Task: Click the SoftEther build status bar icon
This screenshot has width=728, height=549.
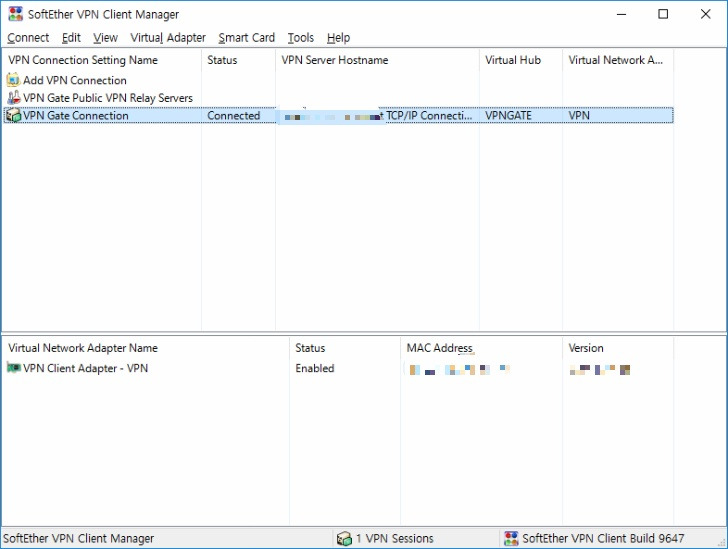Action: tap(511, 538)
